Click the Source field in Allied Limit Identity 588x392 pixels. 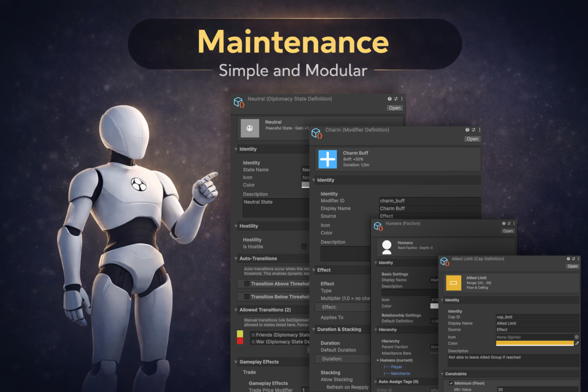pyautogui.click(x=538, y=330)
